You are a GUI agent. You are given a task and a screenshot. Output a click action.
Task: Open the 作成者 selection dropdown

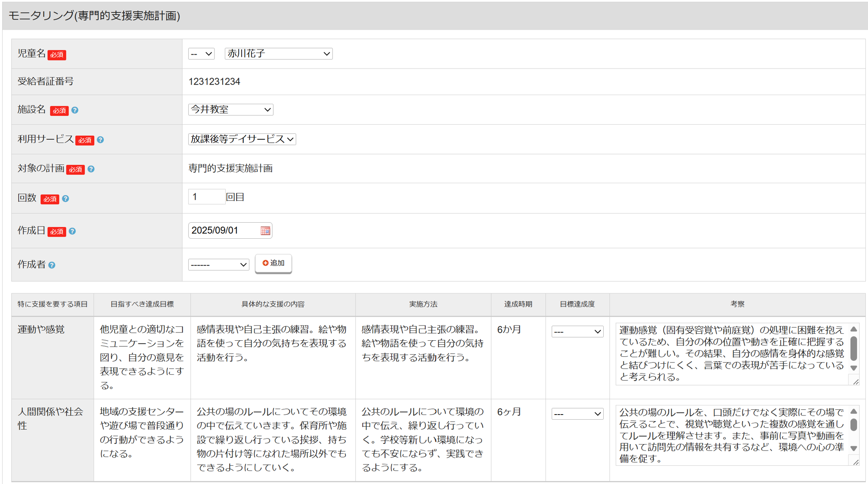[x=218, y=264]
